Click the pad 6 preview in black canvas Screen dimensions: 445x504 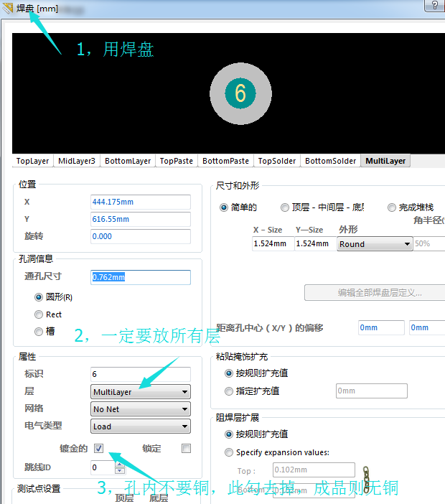240,93
